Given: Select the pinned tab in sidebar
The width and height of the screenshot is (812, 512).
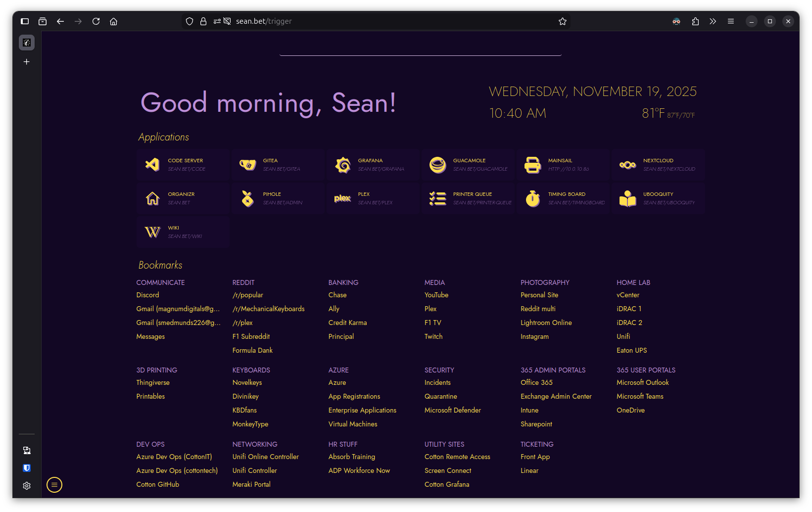Looking at the screenshot, I should [x=27, y=43].
